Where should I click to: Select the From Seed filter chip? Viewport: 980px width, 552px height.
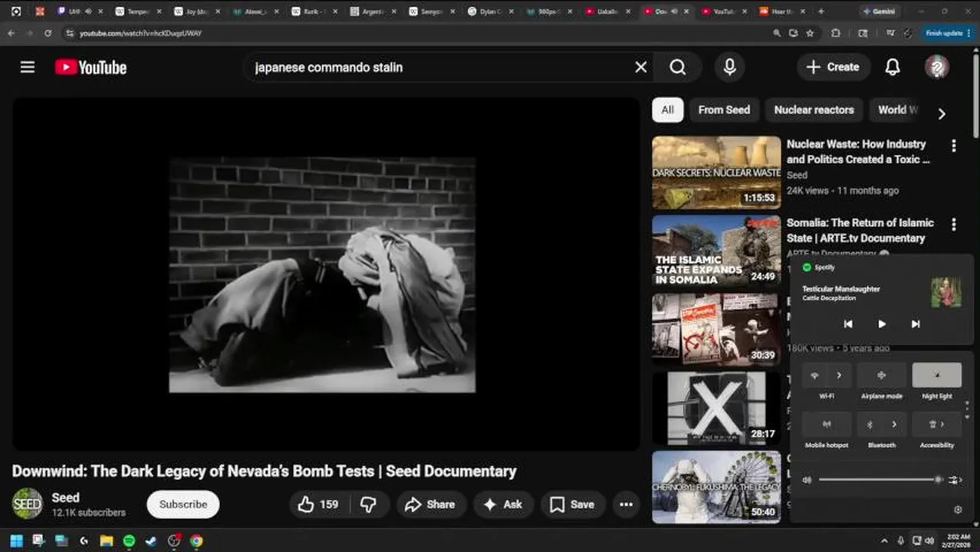(724, 110)
